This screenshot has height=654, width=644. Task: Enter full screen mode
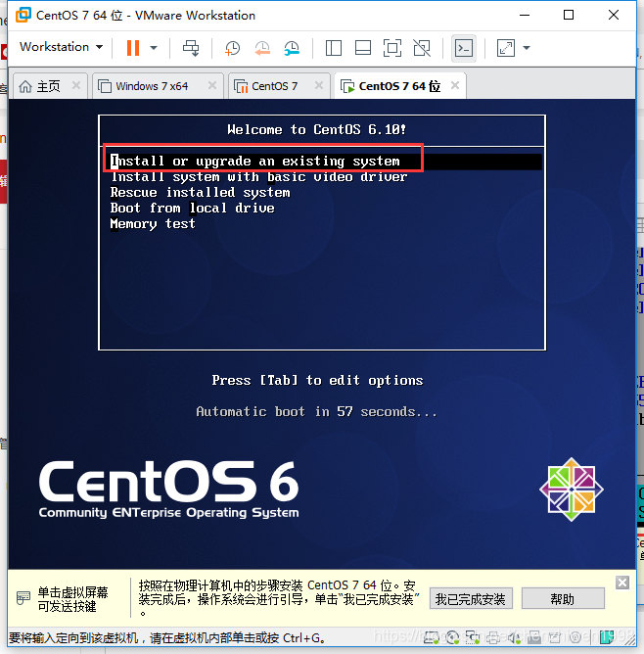392,48
